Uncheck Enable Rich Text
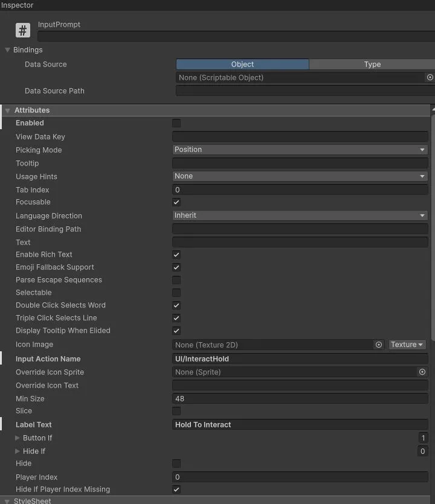Screen dimensions: 435x504 (176, 255)
